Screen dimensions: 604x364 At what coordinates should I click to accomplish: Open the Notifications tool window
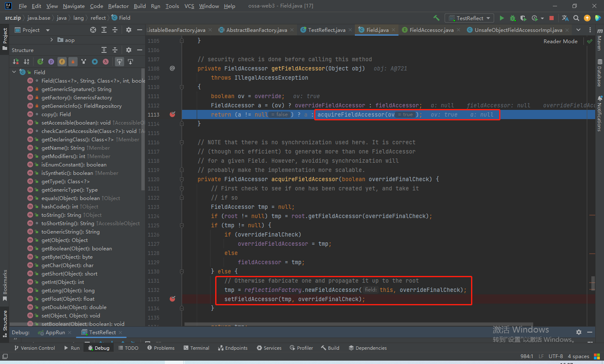599,113
